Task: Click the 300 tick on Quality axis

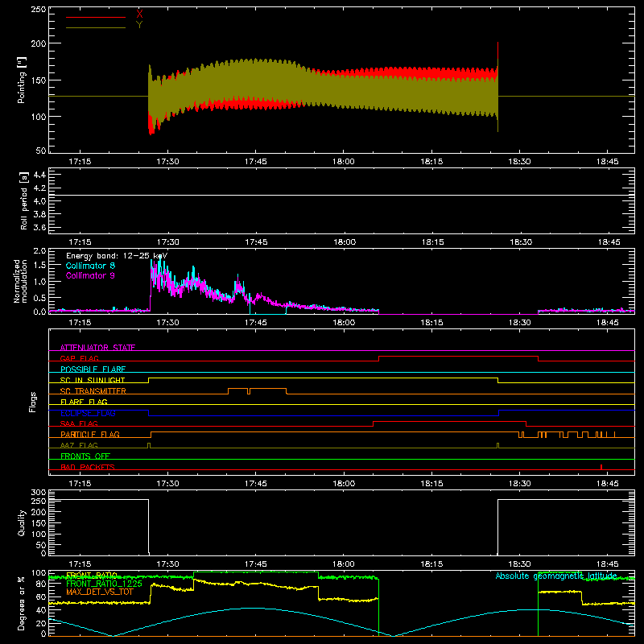Action: 39,493
